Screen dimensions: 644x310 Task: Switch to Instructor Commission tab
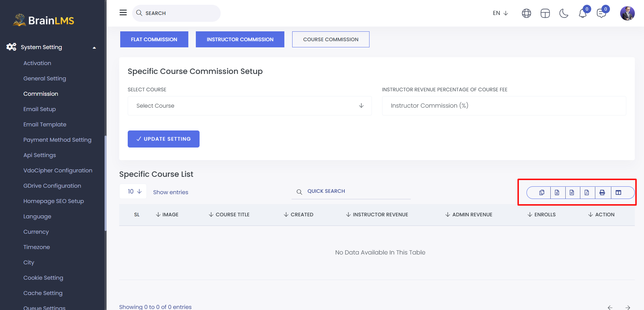coord(240,40)
